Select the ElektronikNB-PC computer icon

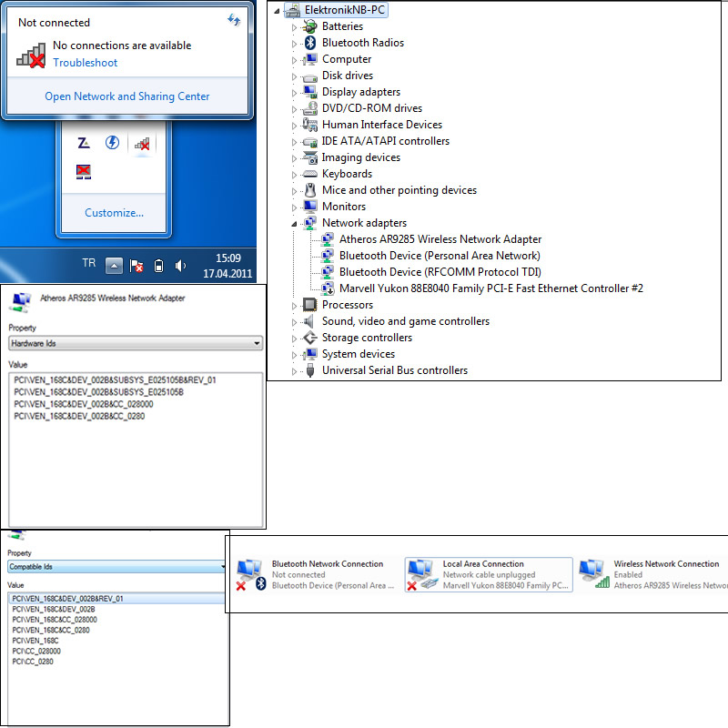[x=293, y=10]
